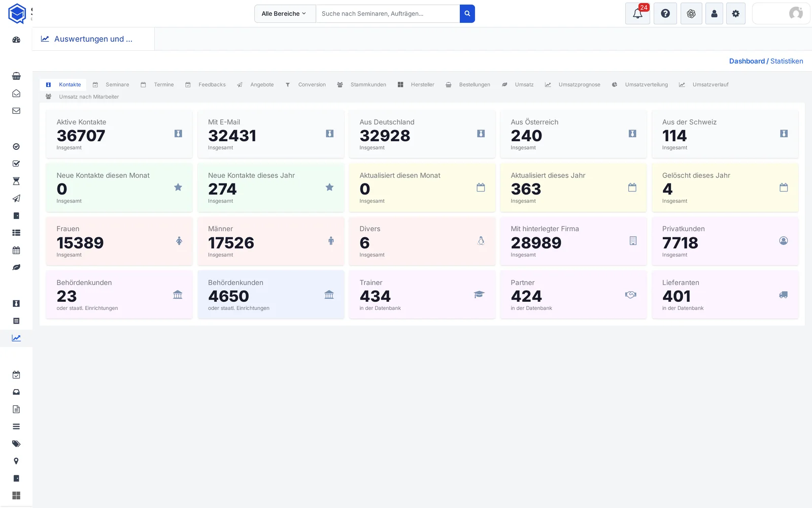
Task: Open the ChatGPT-style AI assistant icon
Action: [x=691, y=14]
